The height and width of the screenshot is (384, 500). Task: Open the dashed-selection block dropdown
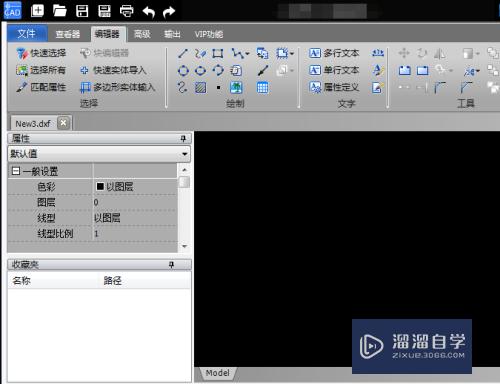tap(292, 54)
